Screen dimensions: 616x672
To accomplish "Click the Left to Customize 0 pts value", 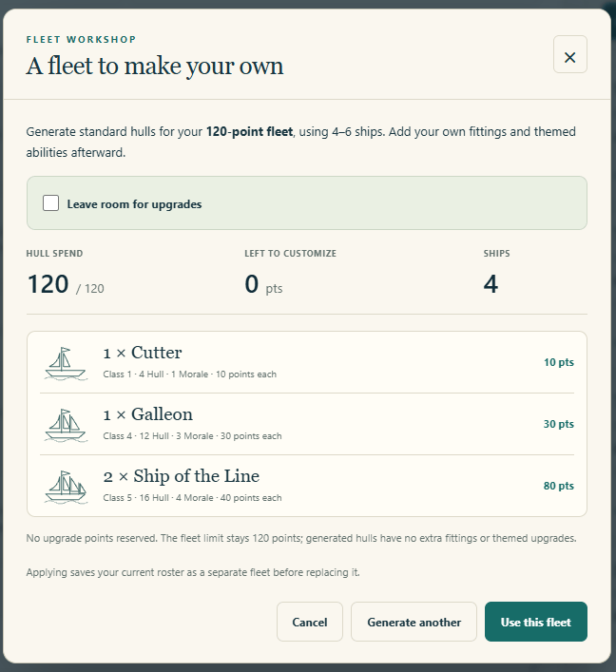I will pyautogui.click(x=263, y=284).
